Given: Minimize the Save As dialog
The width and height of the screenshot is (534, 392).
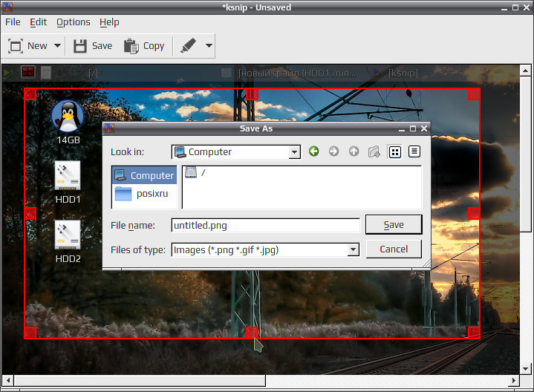Looking at the screenshot, I should point(402,129).
